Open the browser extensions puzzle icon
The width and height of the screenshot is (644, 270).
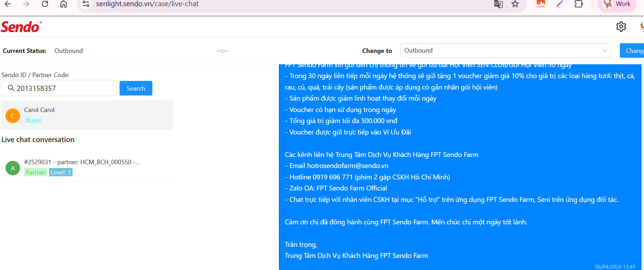(x=579, y=4)
